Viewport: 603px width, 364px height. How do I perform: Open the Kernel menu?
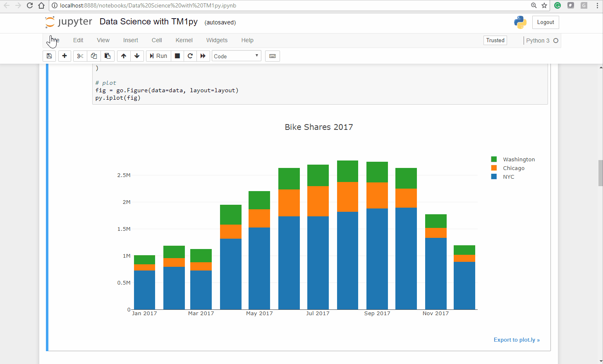click(184, 40)
